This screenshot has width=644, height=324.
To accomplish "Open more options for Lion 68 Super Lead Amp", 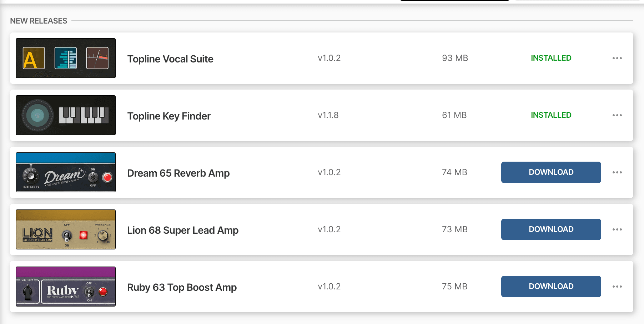I will pos(617,229).
